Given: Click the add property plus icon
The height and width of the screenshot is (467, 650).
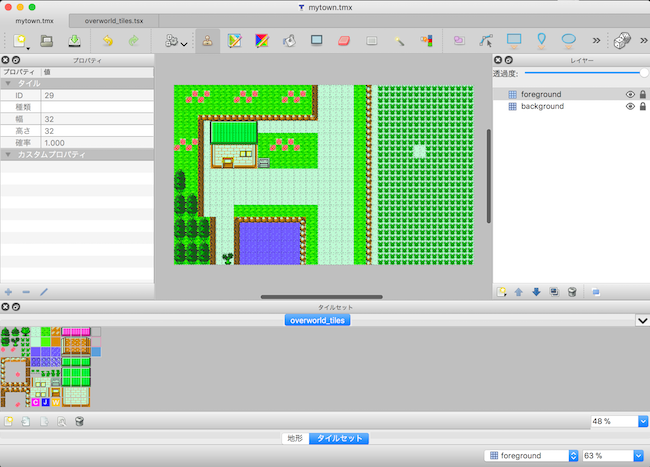Looking at the screenshot, I should coord(8,292).
